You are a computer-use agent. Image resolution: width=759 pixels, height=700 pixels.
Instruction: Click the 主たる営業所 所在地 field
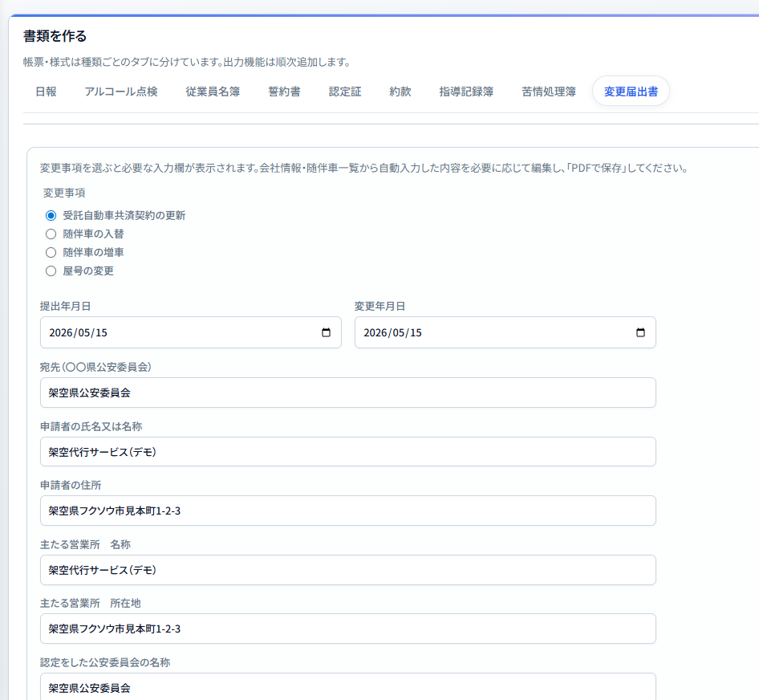click(348, 629)
